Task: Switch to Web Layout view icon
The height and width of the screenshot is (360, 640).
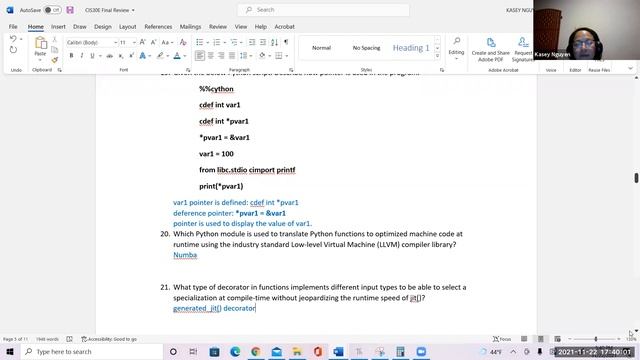Action: point(558,339)
